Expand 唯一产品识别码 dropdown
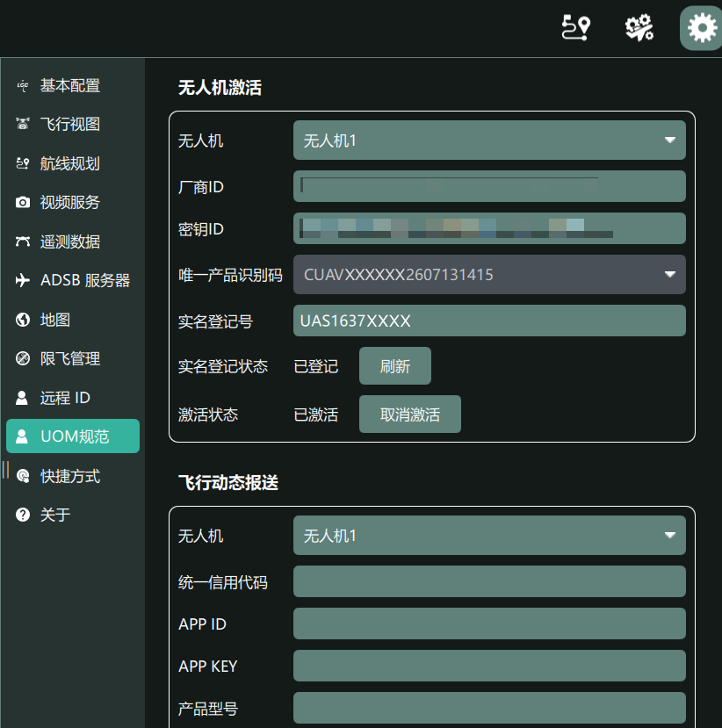Image resolution: width=722 pixels, height=728 pixels. (489, 274)
